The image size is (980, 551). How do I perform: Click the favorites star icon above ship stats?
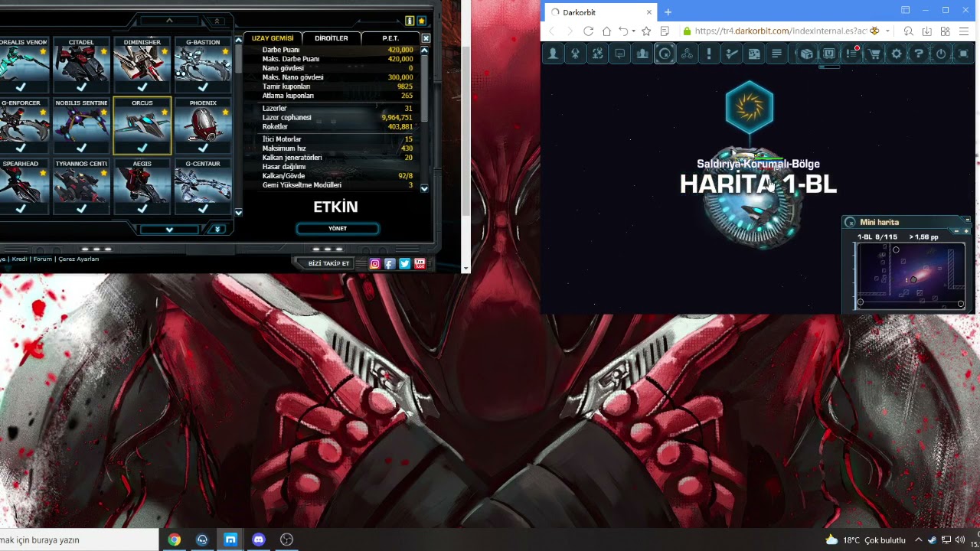coord(421,21)
